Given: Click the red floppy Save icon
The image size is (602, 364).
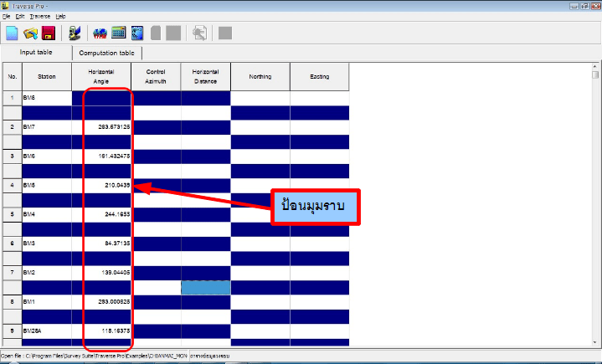Looking at the screenshot, I should tap(49, 33).
